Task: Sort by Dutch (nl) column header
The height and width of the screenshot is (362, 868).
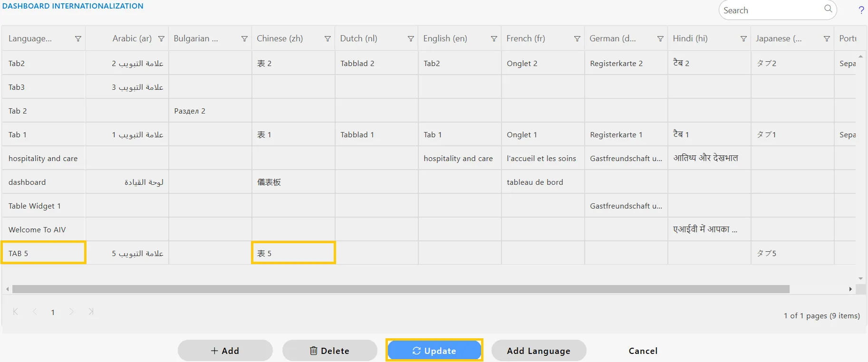Action: pos(359,38)
